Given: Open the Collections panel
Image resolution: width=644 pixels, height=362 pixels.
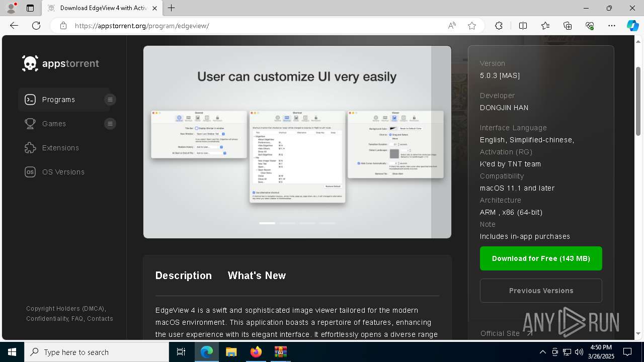Looking at the screenshot, I should [x=568, y=26].
